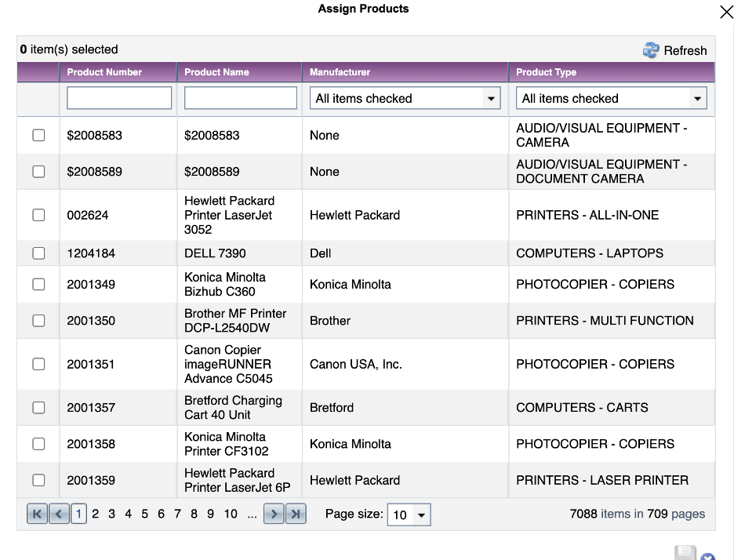The width and height of the screenshot is (734, 560).
Task: Click the current page 1 button
Action: tap(78, 514)
